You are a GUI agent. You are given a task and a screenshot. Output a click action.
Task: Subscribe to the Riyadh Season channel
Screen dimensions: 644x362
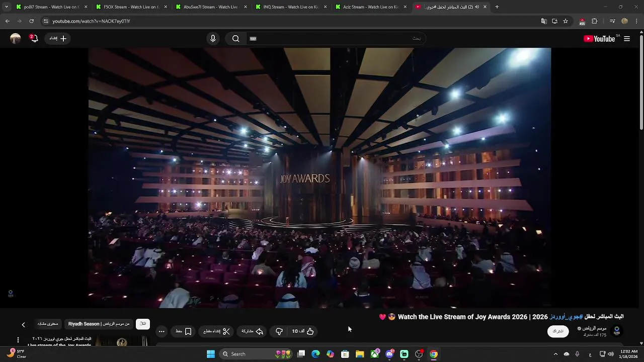pos(558,331)
